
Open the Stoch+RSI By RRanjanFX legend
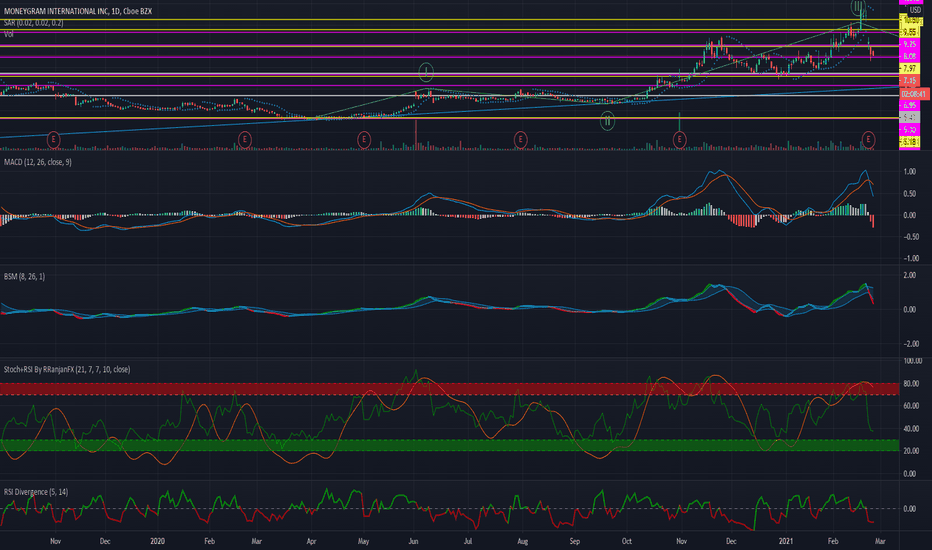tap(67, 369)
